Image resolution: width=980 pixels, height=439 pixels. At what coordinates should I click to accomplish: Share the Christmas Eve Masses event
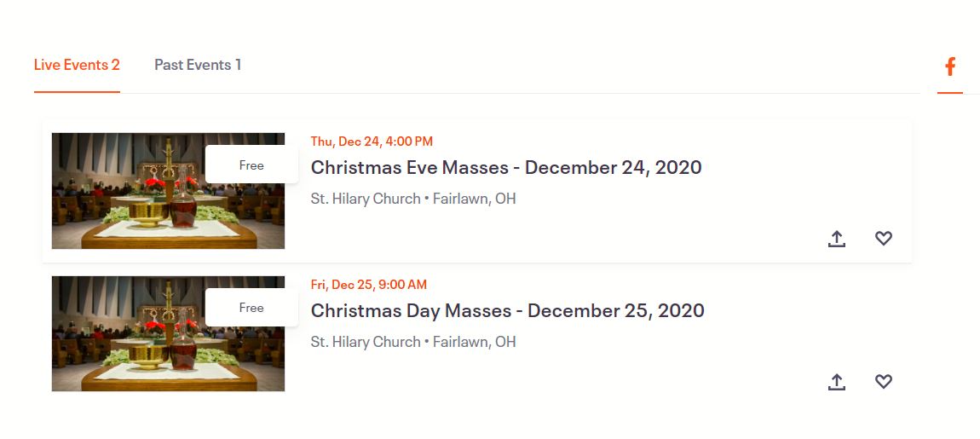coord(836,239)
